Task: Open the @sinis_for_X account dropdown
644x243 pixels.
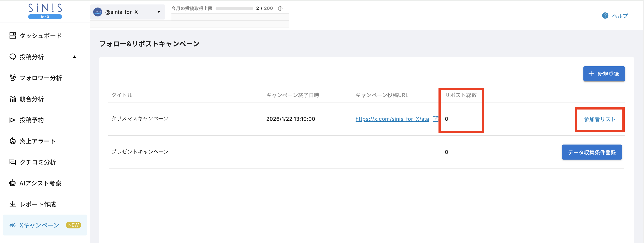Action: click(x=159, y=12)
